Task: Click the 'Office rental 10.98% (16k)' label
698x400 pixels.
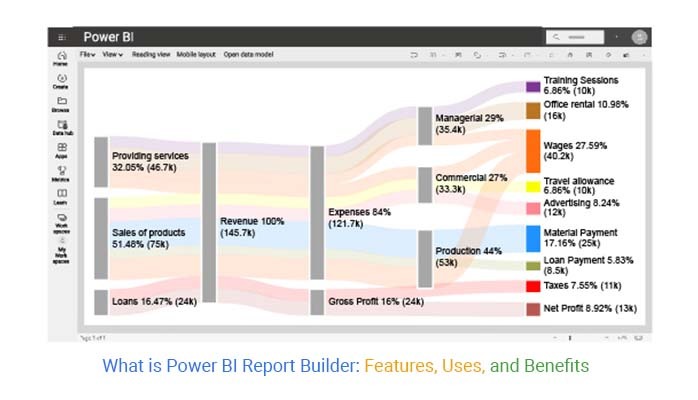Action: click(586, 110)
